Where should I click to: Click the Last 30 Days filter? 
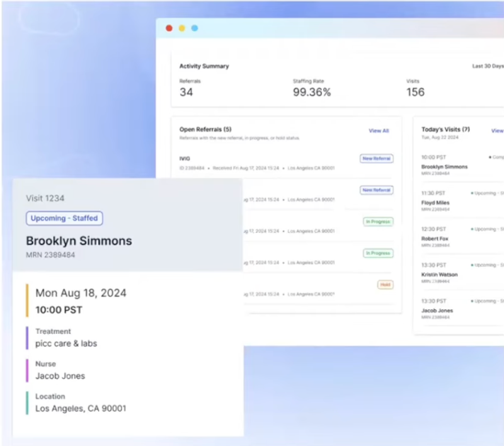[488, 66]
